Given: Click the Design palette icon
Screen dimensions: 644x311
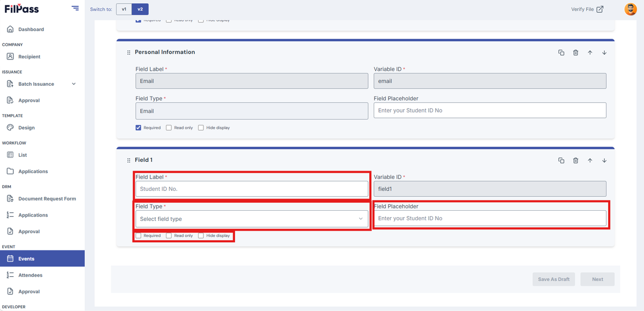Looking at the screenshot, I should click(x=10, y=128).
